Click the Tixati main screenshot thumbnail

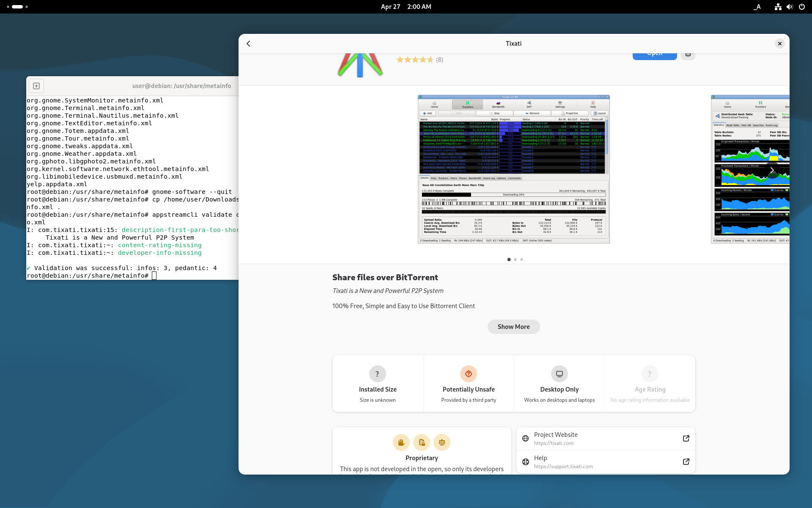(x=513, y=169)
